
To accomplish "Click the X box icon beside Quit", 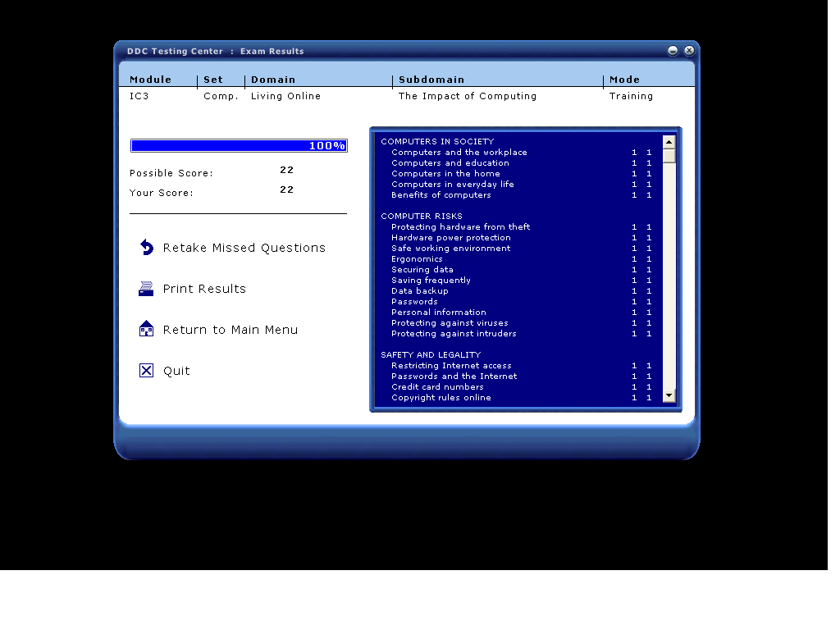I will click(146, 371).
